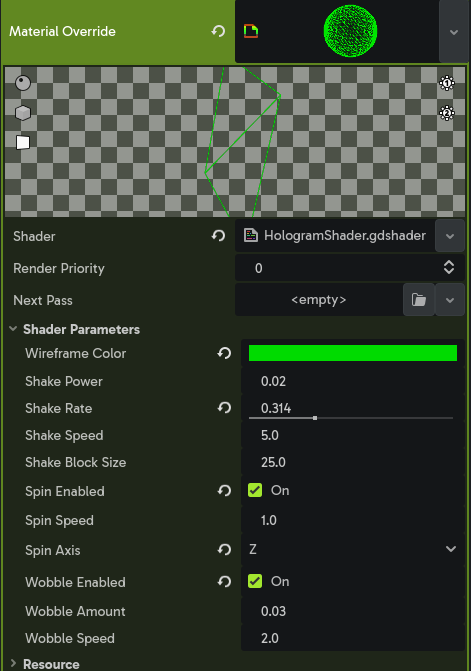Image resolution: width=471 pixels, height=671 pixels.
Task: Load Next Pass from folder icon
Action: click(419, 300)
